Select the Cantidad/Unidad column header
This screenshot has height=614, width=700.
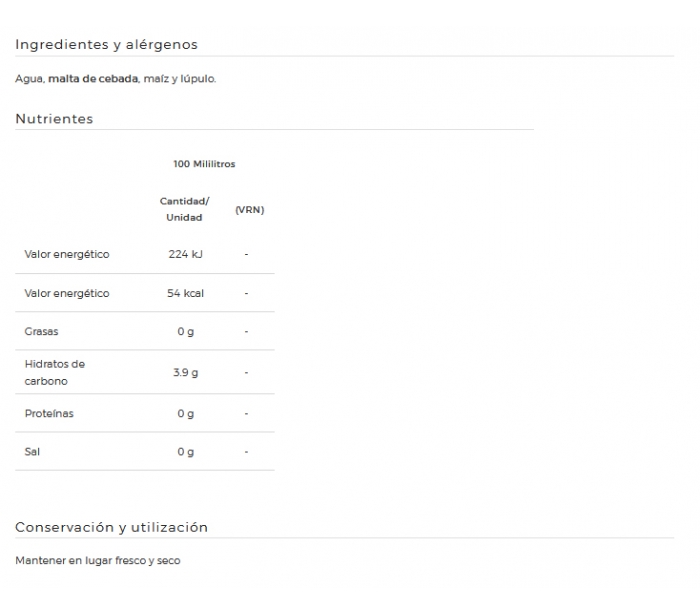184,209
